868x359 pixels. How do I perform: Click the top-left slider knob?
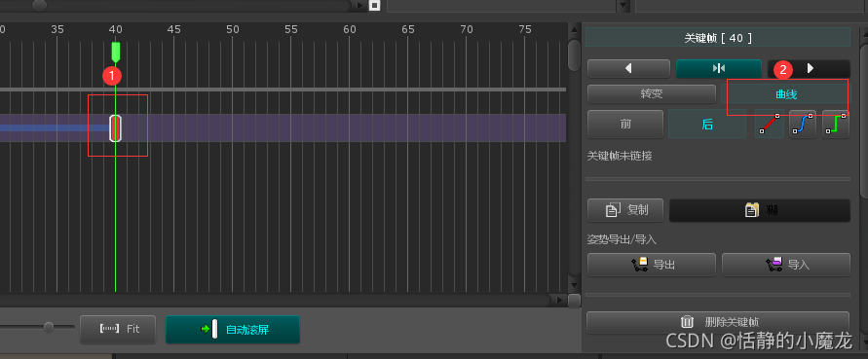pyautogui.click(x=39, y=6)
